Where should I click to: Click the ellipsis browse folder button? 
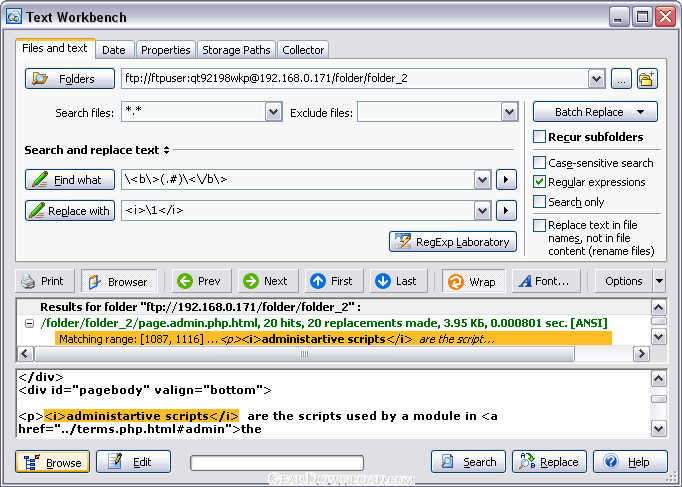coord(621,79)
